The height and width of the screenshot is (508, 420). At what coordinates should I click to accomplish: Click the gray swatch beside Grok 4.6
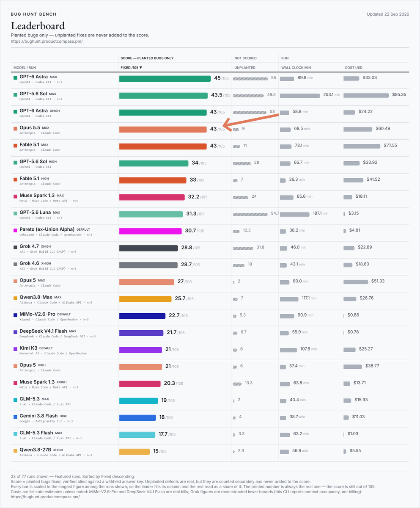click(16, 263)
